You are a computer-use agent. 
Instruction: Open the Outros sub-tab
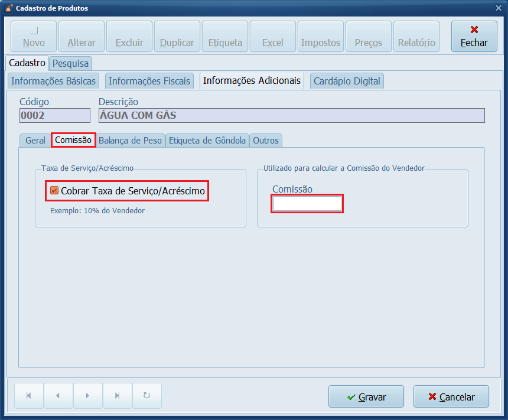click(265, 141)
